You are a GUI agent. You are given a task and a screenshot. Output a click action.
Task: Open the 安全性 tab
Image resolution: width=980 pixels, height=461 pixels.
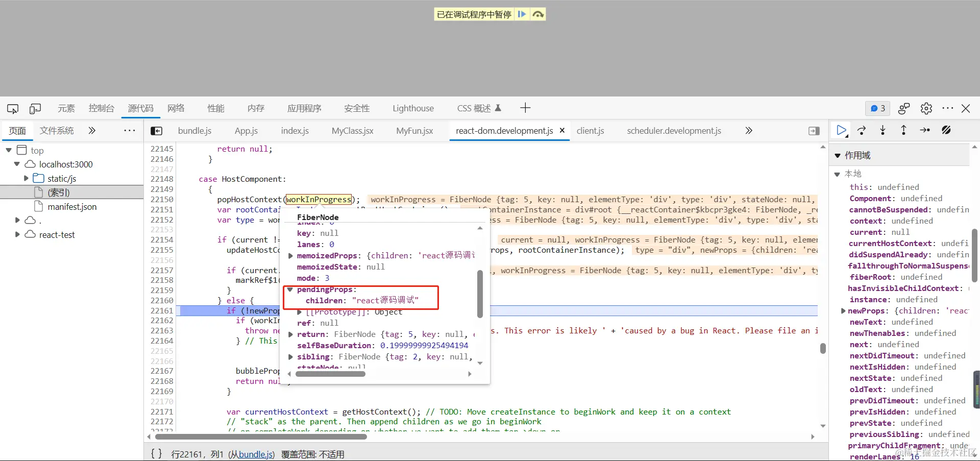pyautogui.click(x=357, y=108)
